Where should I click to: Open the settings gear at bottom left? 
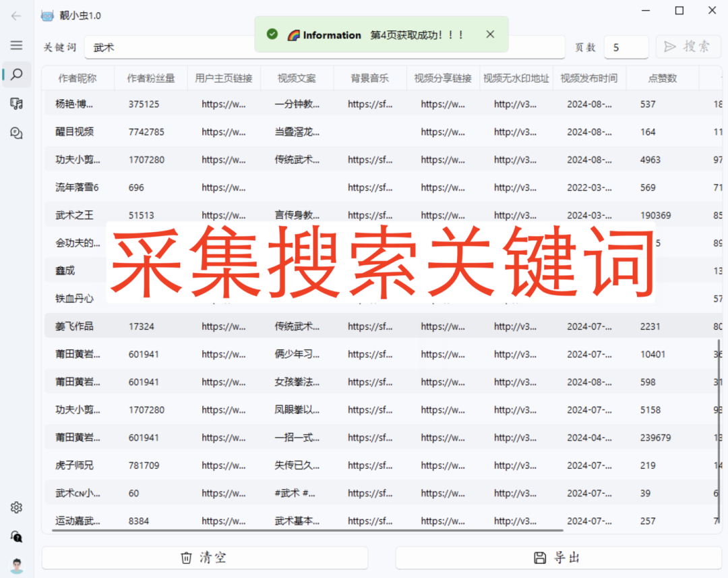click(16, 507)
